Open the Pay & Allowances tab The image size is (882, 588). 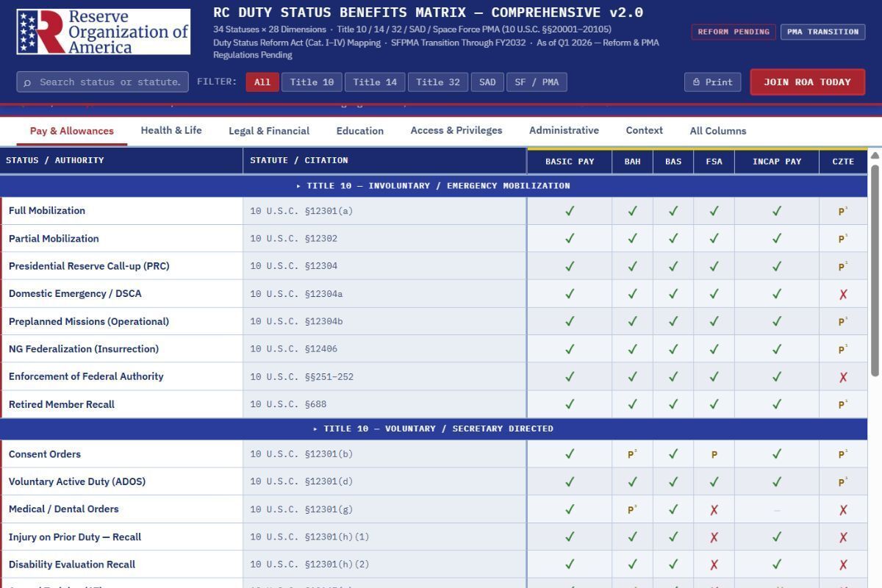coord(72,131)
